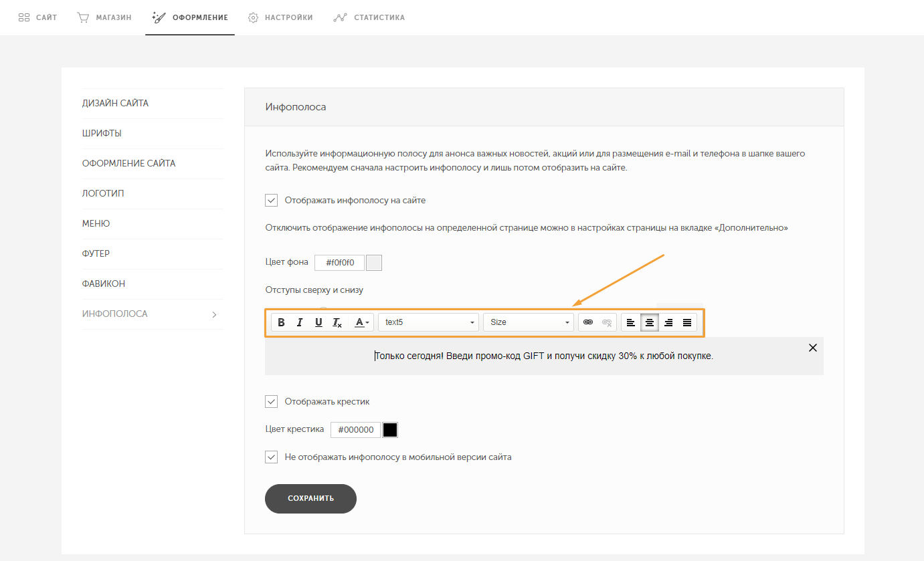Underline the selected text
924x561 pixels.
coord(318,322)
